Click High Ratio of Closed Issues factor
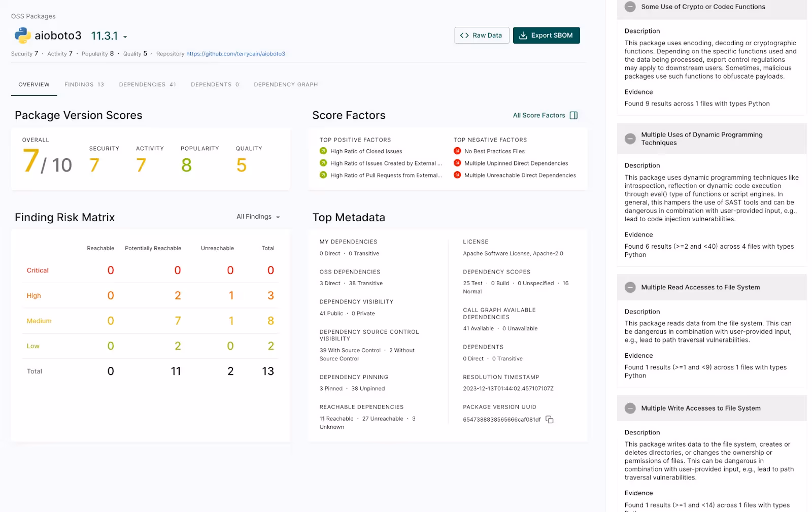The image size is (812, 512). click(x=366, y=151)
